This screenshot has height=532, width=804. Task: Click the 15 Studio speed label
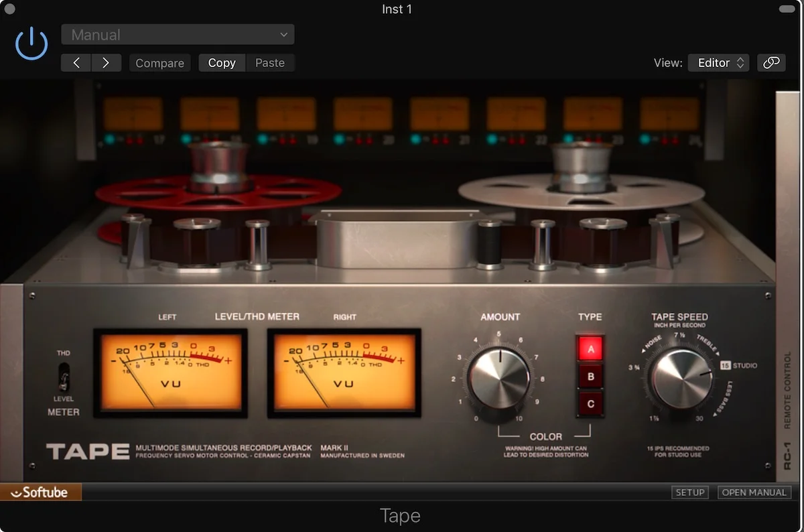pos(738,366)
